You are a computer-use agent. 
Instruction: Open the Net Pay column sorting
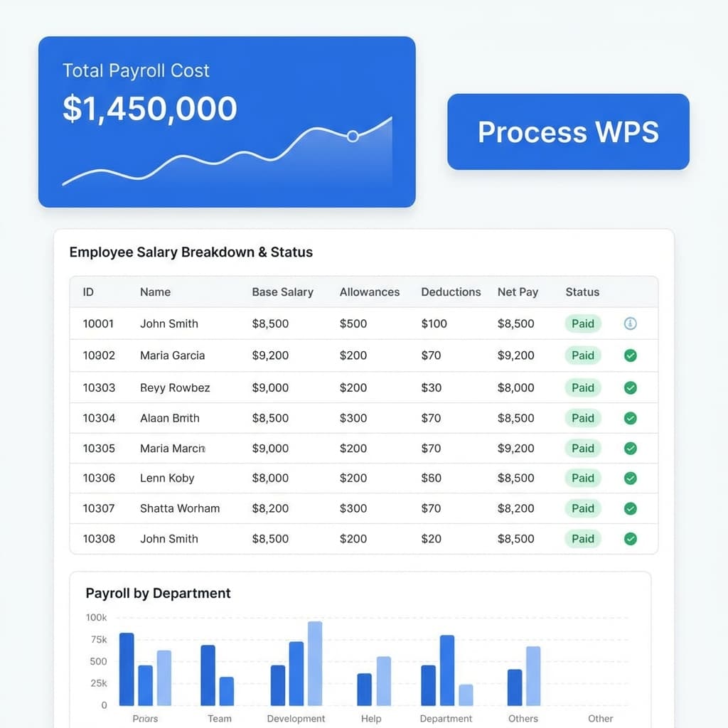click(x=518, y=292)
